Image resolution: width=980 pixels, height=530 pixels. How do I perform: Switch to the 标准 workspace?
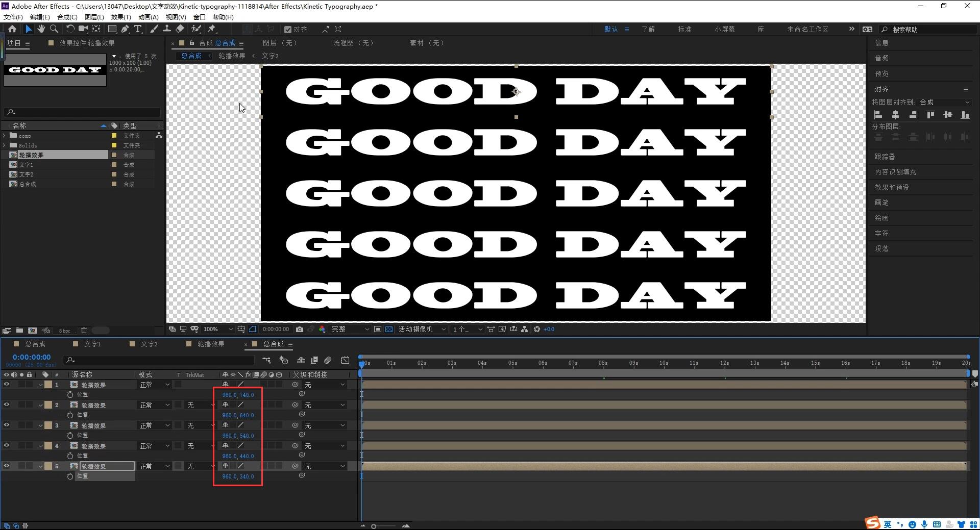(684, 30)
